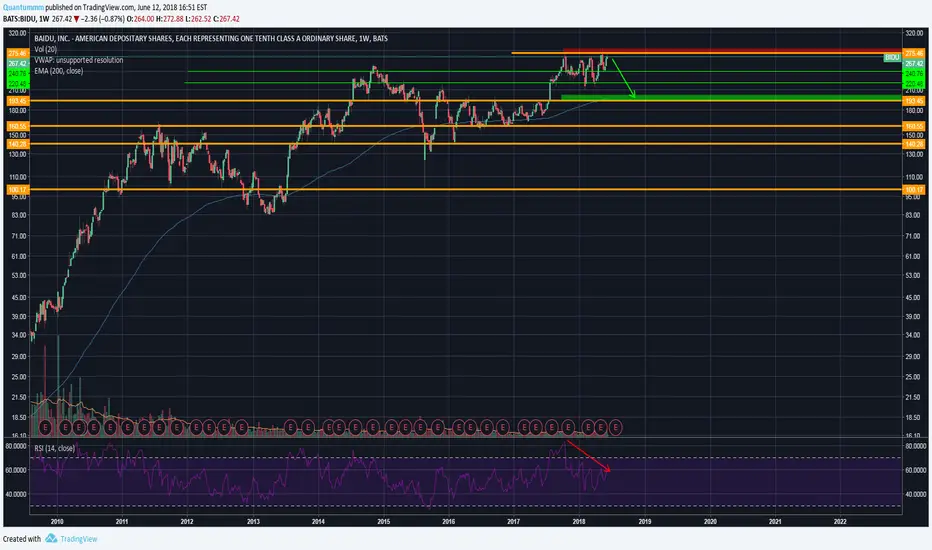Click the 40.0000 RSI level on left scale

point(16,494)
